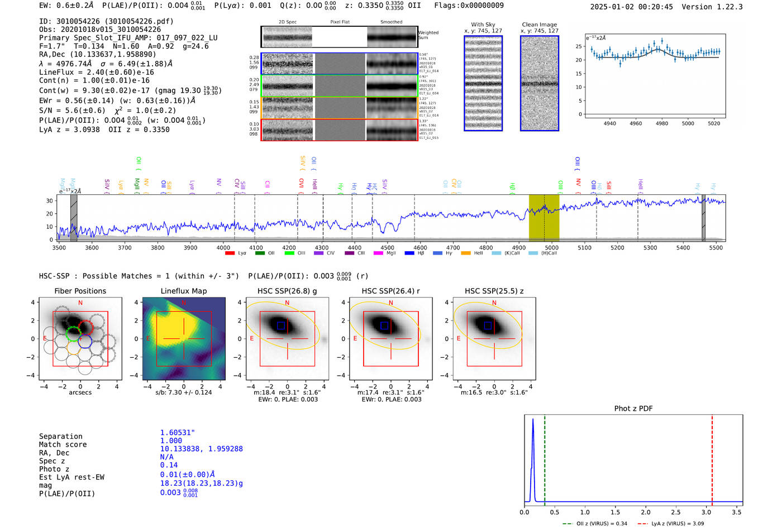Image resolution: width=782 pixels, height=532 pixels.
Task: Select the blue-bordered fiber spectrum row
Action: pyautogui.click(x=340, y=64)
